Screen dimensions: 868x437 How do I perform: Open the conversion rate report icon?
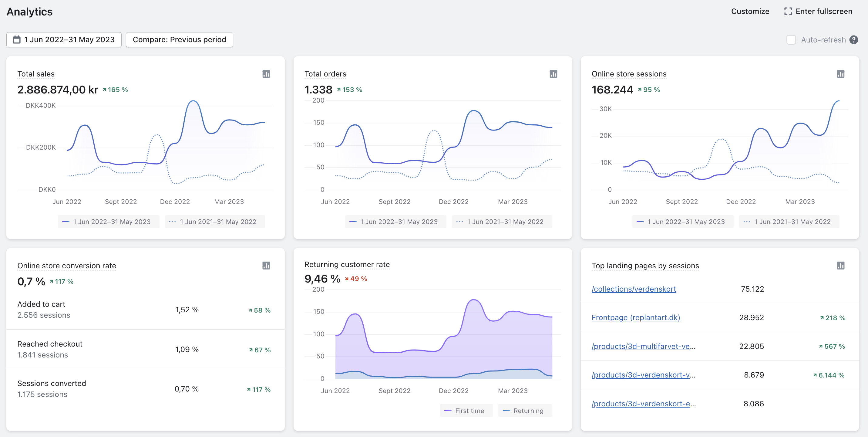(x=266, y=265)
